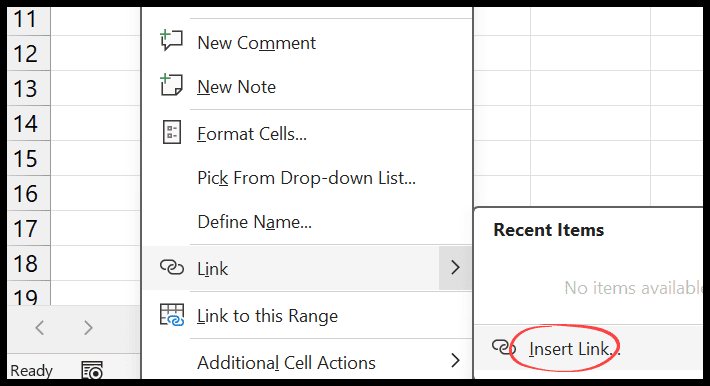Screen dimensions: 710x386
Task: Click row header 12
Action: point(29,53)
